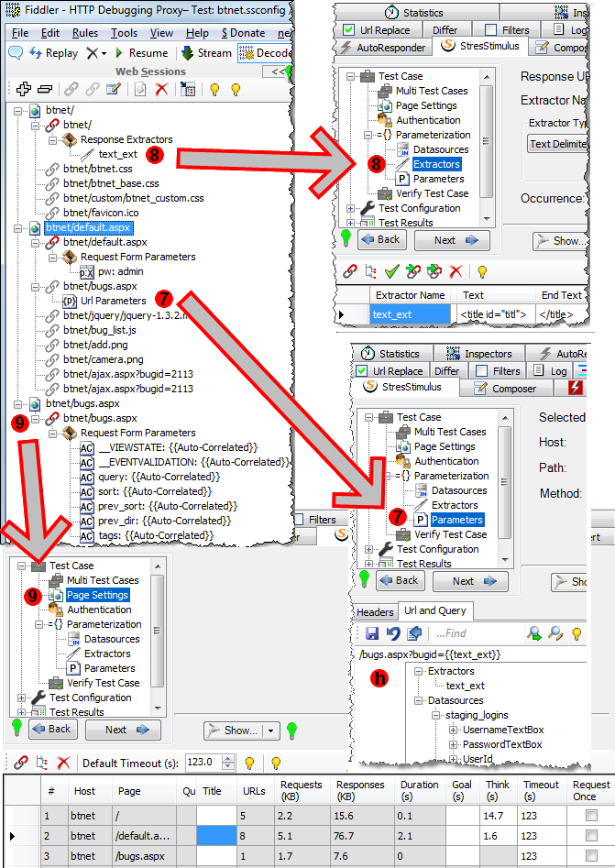Click the green lightbulb right of Show dropdown arrow
Image resolution: width=615 pixels, height=868 pixels.
point(291,731)
